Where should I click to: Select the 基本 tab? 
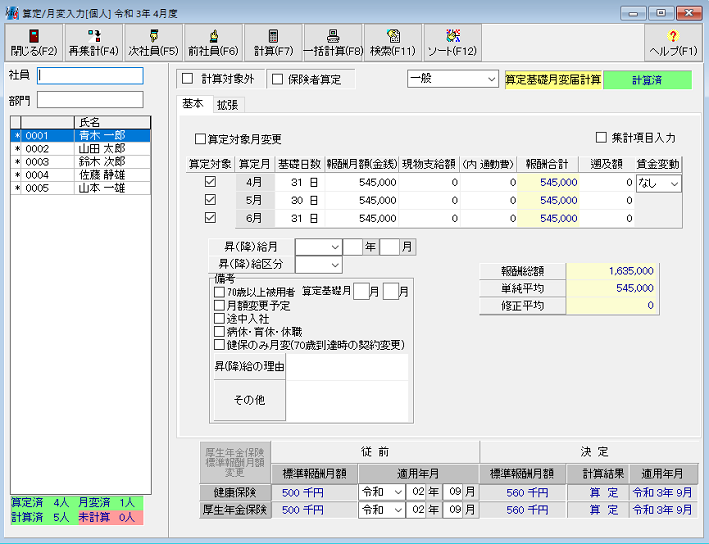click(193, 104)
